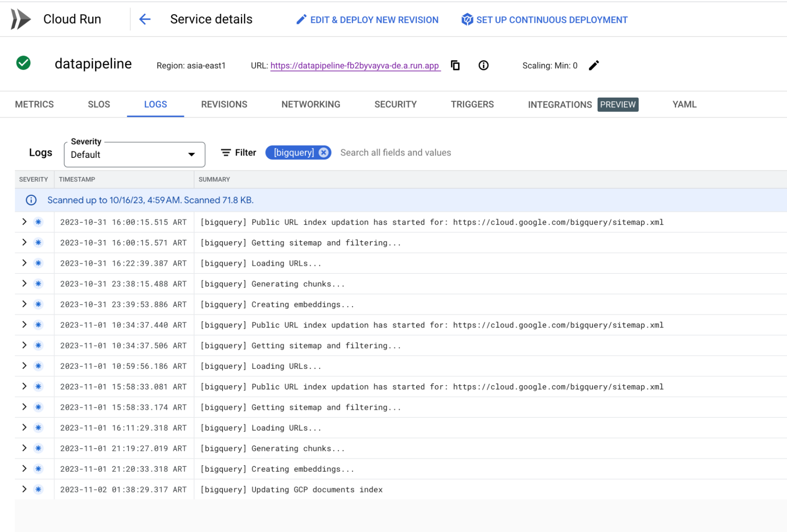Click the Filter lines icon

click(226, 153)
